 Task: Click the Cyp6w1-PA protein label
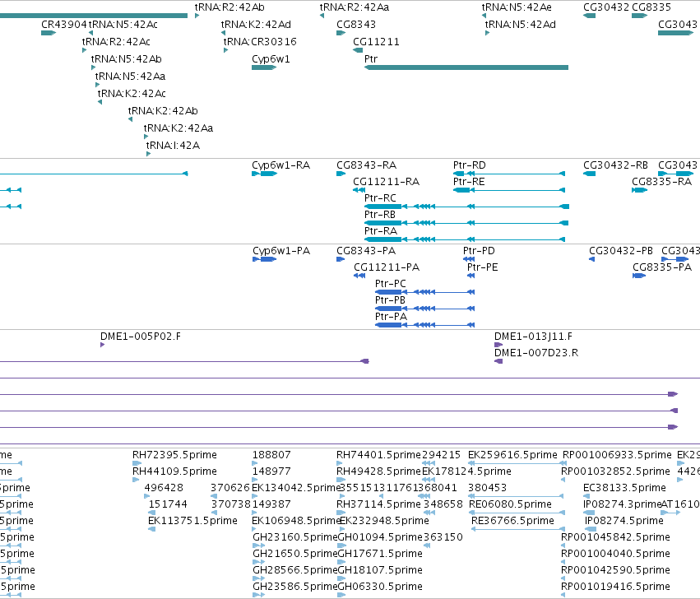(x=281, y=251)
